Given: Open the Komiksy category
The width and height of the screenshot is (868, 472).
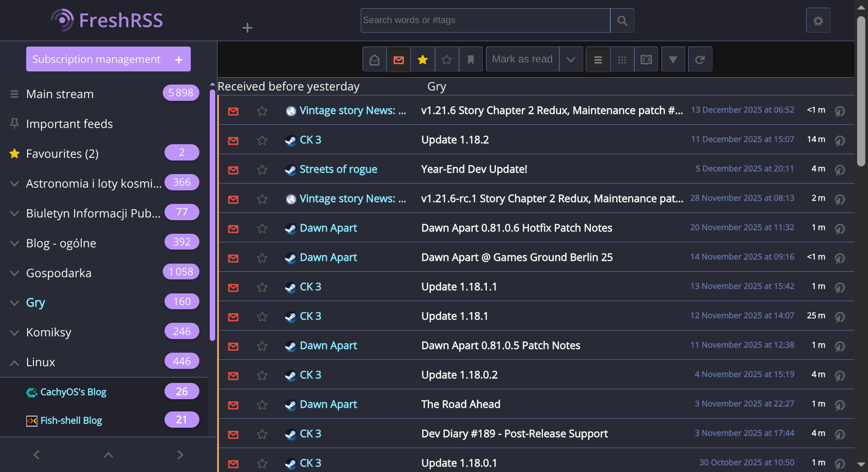Looking at the screenshot, I should pyautogui.click(x=49, y=332).
